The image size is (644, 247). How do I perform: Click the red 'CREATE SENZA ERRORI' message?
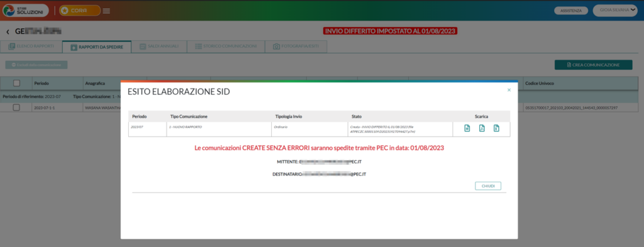pos(319,148)
